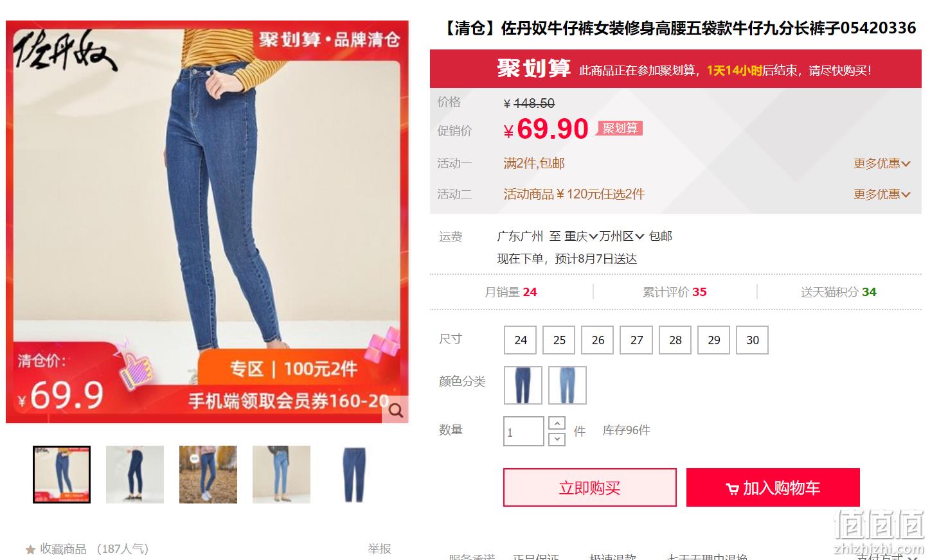Image resolution: width=930 pixels, height=560 pixels.
Task: Open the 重庆 province dropdown
Action: [x=581, y=236]
